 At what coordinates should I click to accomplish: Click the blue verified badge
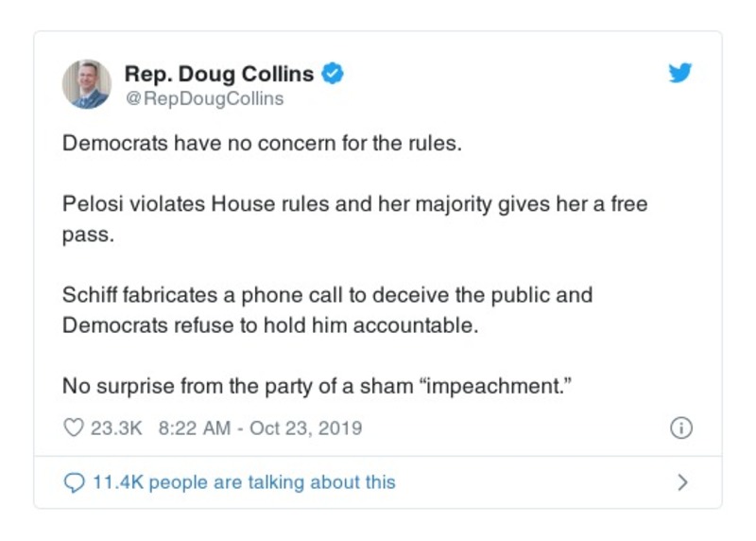coord(332,74)
